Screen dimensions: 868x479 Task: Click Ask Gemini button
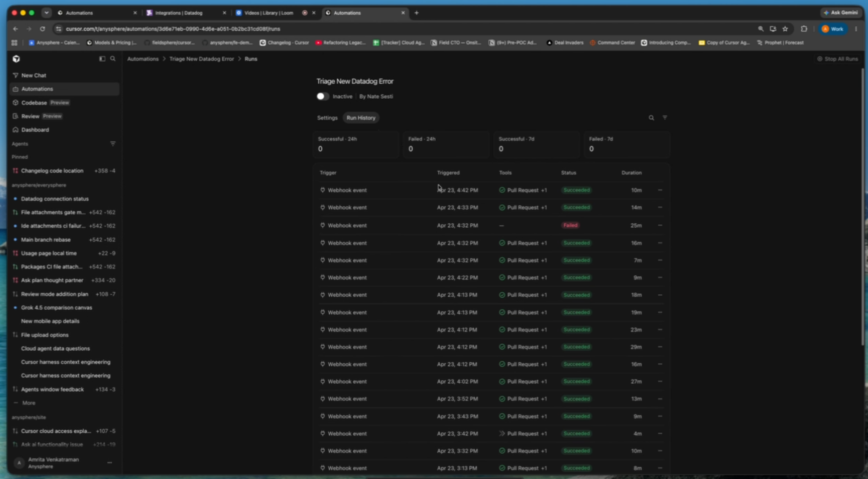pyautogui.click(x=840, y=13)
